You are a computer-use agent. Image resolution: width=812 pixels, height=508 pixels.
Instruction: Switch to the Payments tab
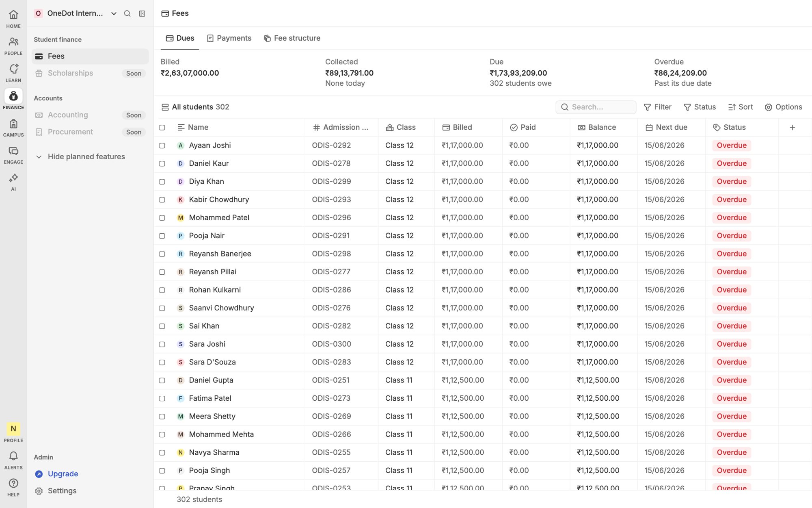click(229, 38)
